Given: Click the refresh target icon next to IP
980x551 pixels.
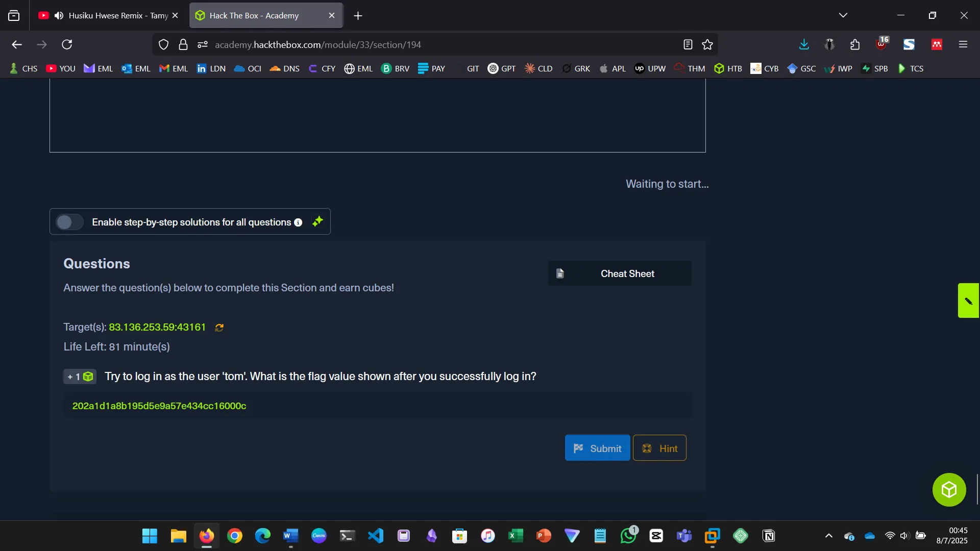Looking at the screenshot, I should tap(219, 328).
